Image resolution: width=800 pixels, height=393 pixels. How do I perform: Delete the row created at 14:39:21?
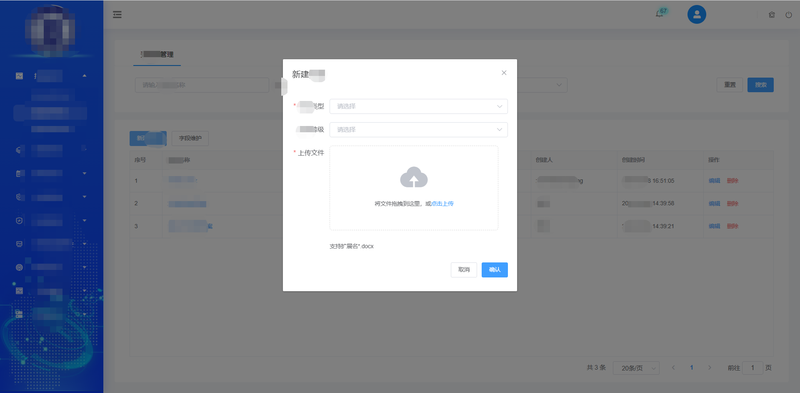click(x=732, y=226)
